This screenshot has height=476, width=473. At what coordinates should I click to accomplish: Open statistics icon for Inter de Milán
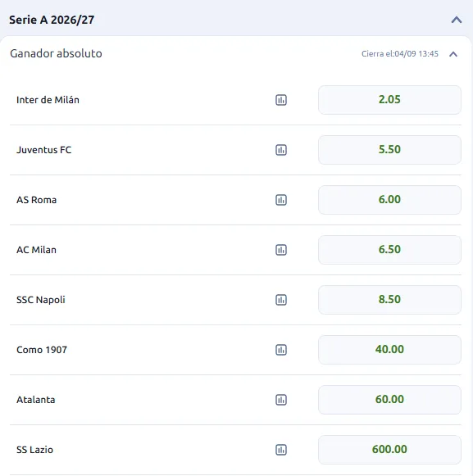coord(281,100)
